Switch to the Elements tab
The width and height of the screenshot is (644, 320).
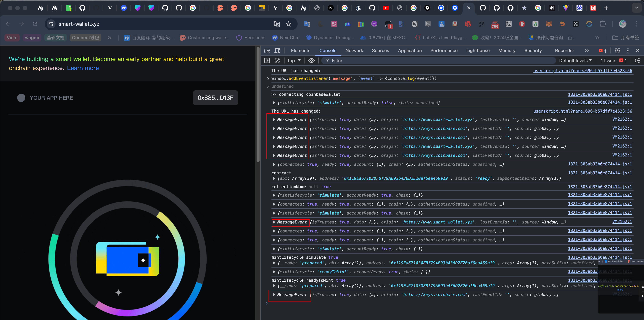(x=301, y=51)
